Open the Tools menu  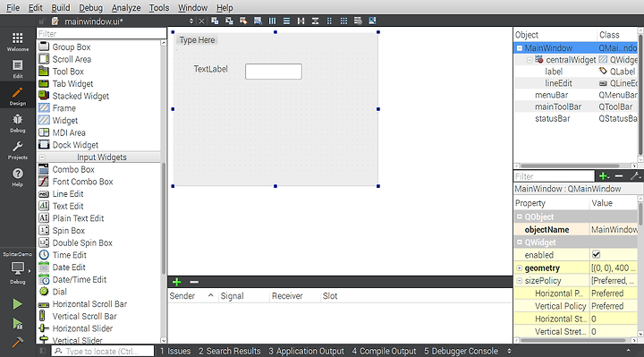click(x=159, y=7)
